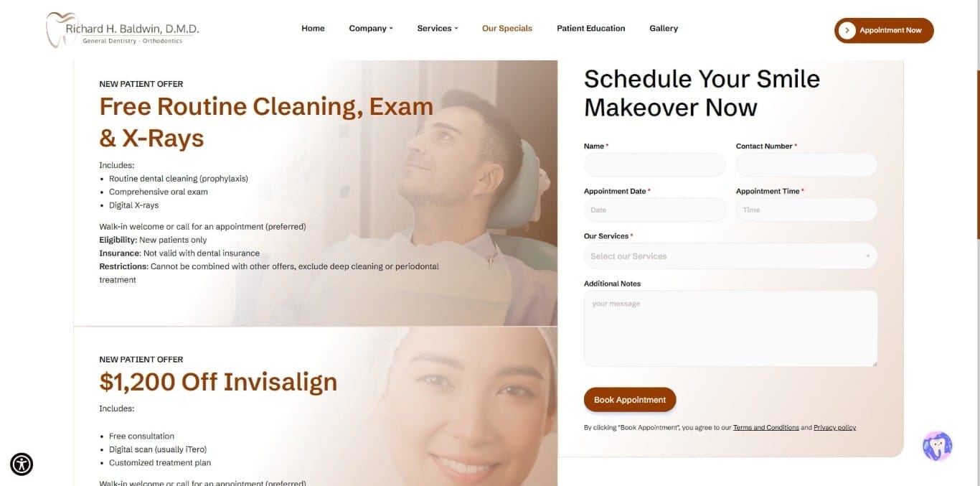Click the Additional Notes message box
Viewport: 980px width, 486px height.
tap(730, 329)
